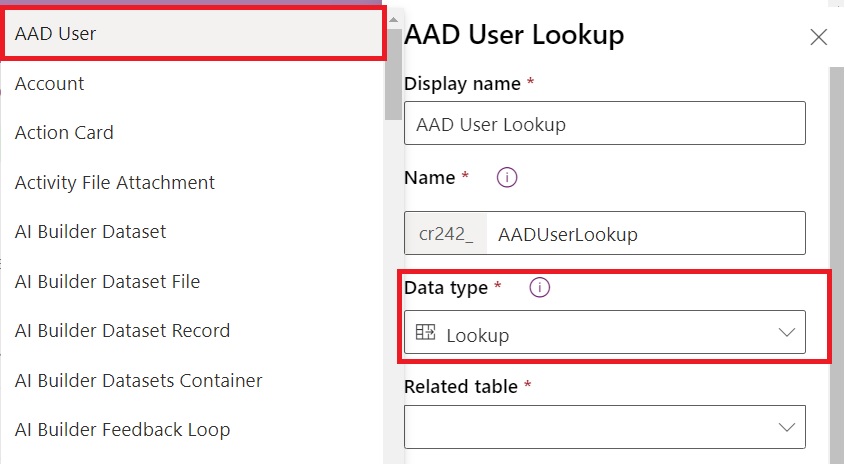The image size is (845, 464).
Task: Select AI Builder Feedback Loop option
Action: coord(190,430)
